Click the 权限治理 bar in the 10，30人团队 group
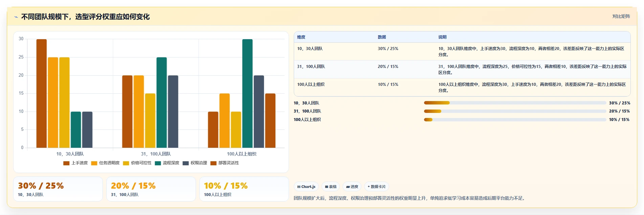This screenshot has width=644, height=215. [x=87, y=129]
